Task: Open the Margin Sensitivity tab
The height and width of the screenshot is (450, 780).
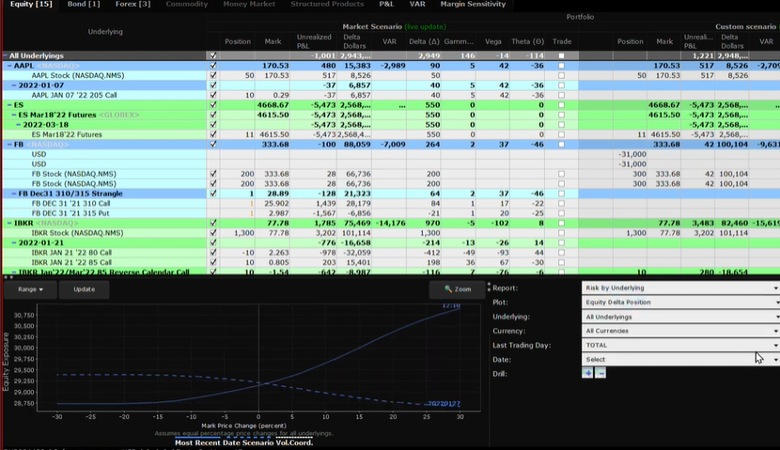Action: pos(475,5)
